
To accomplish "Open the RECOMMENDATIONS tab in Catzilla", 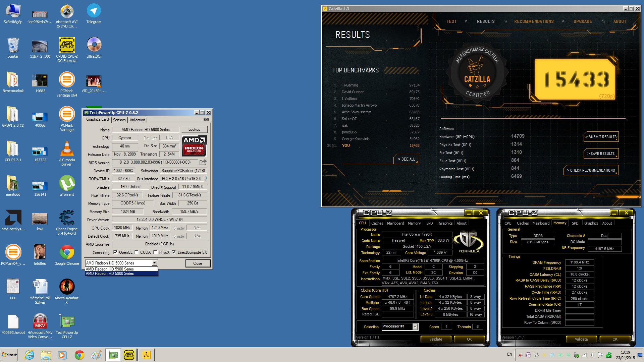I will tap(534, 21).
